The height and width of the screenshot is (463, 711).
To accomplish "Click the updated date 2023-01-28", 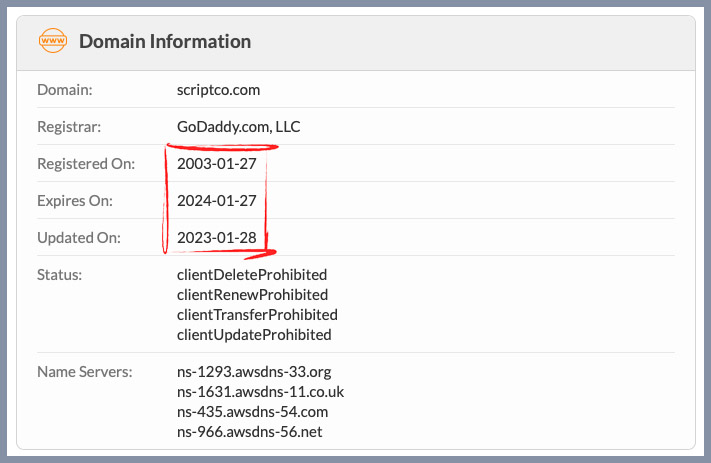I will point(217,238).
